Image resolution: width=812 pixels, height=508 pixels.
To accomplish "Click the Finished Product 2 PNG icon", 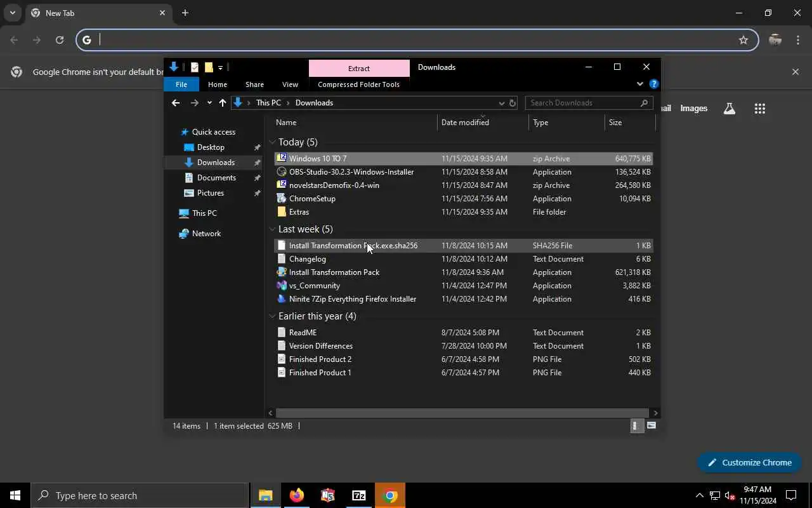I will point(282,359).
